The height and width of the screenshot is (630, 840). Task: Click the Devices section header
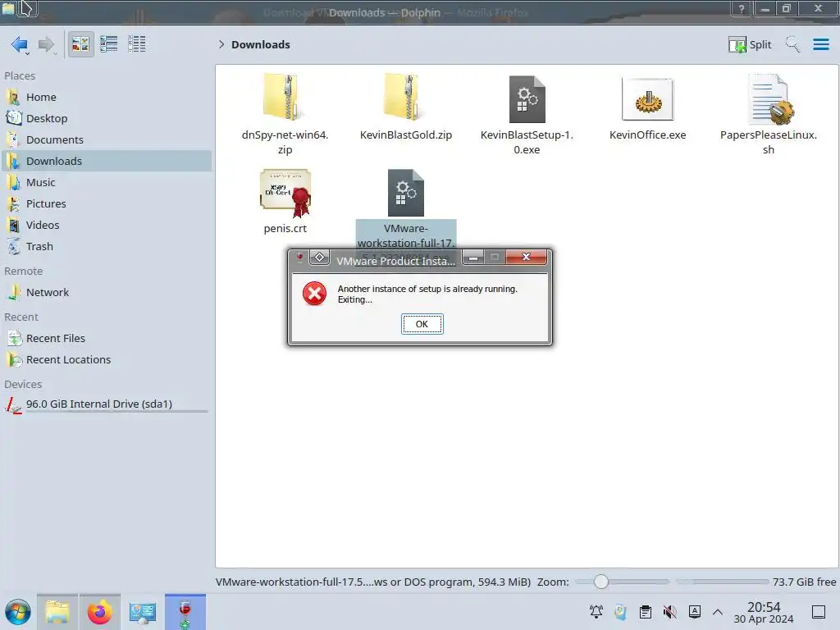click(23, 385)
